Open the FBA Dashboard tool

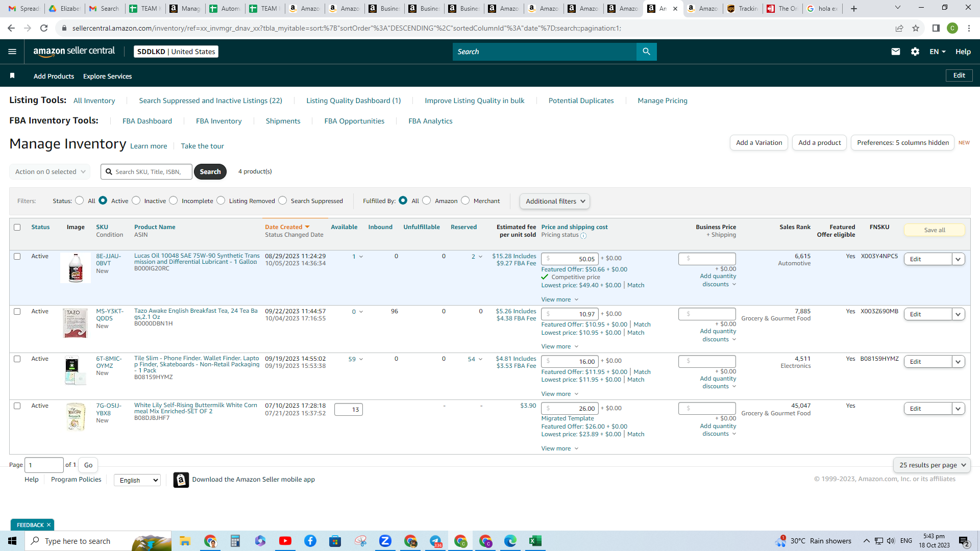(x=147, y=121)
